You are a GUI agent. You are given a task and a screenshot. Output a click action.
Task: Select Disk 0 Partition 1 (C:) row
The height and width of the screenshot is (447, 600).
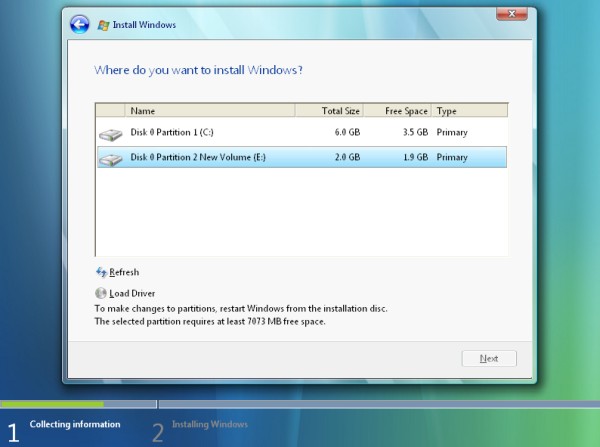302,132
